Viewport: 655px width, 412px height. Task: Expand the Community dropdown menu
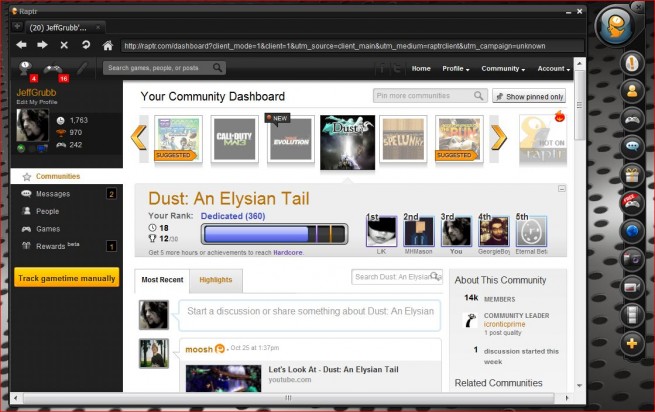click(503, 69)
